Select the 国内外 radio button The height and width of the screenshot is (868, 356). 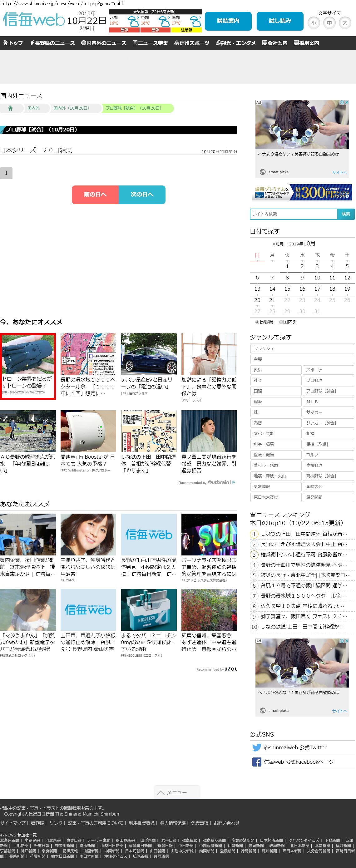[x=281, y=322]
